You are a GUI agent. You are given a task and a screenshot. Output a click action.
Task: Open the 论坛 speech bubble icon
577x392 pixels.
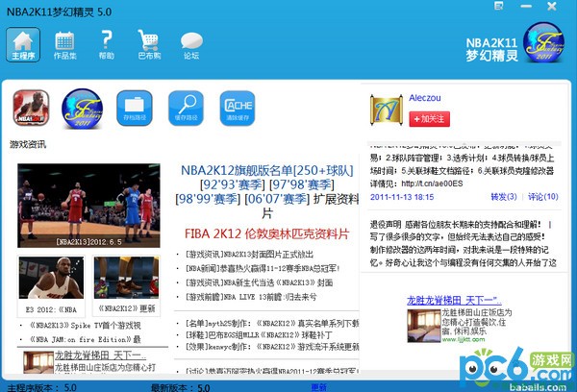coord(191,45)
